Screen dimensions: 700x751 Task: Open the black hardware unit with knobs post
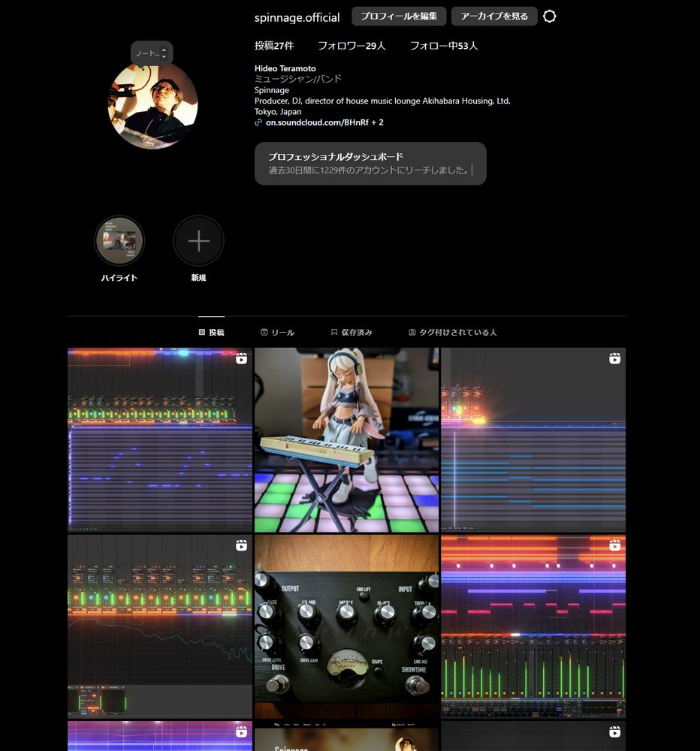point(346,626)
